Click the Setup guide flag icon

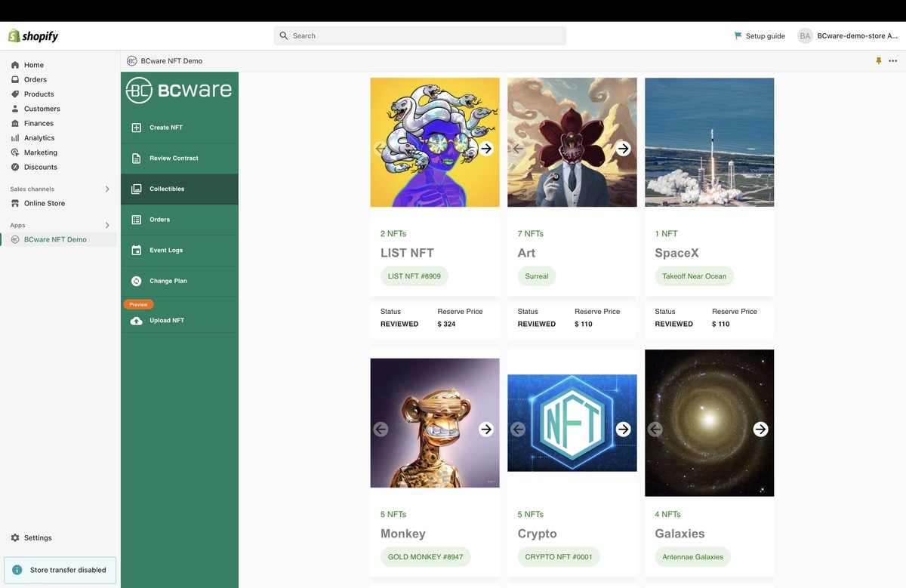click(738, 35)
